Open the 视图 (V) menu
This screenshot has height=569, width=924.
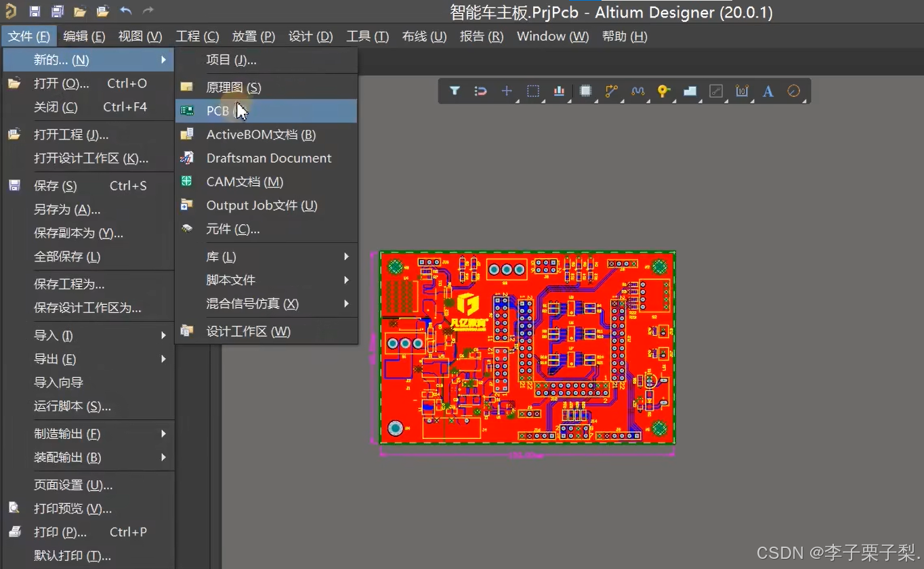(140, 37)
